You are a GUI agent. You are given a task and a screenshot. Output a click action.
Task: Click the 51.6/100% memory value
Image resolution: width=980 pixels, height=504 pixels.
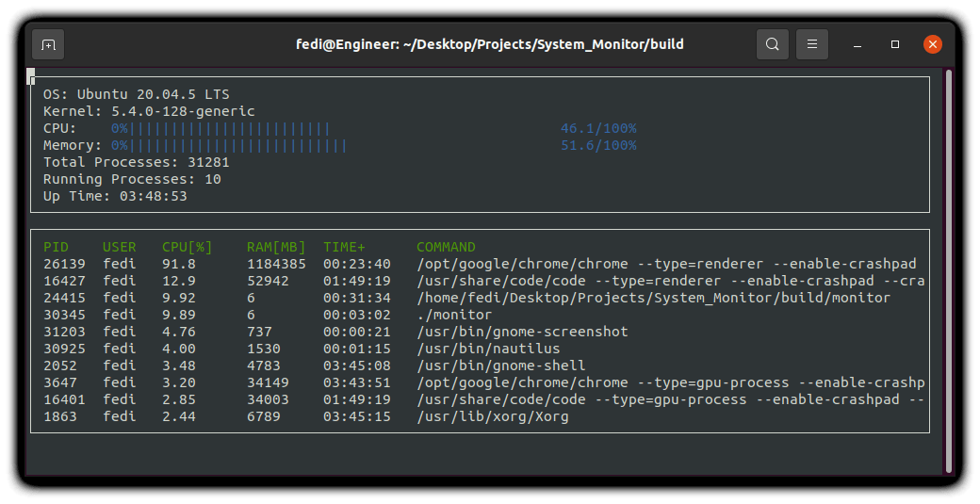tap(598, 145)
